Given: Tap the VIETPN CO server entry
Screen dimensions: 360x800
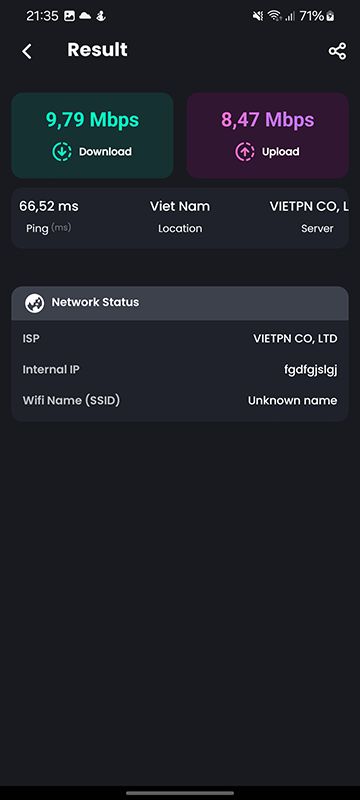Looking at the screenshot, I should (x=309, y=207).
